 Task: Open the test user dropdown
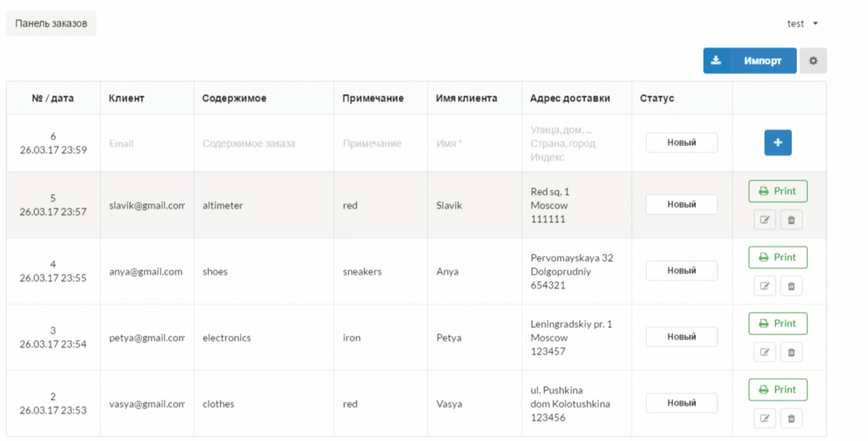coord(802,23)
